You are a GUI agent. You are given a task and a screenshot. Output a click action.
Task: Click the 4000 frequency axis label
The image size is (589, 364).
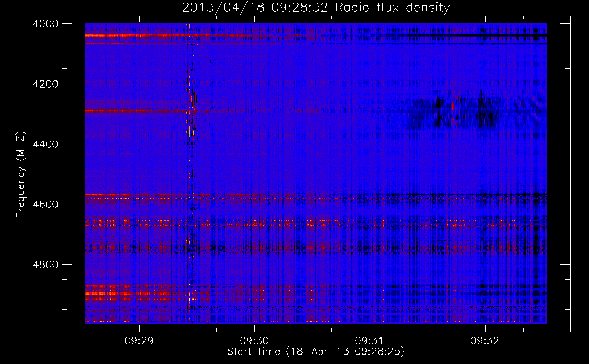(45, 24)
